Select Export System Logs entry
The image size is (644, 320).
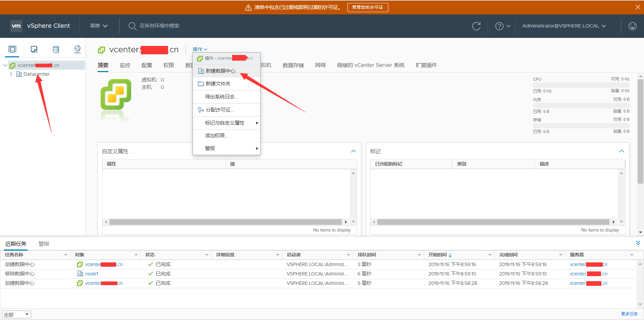pos(226,97)
